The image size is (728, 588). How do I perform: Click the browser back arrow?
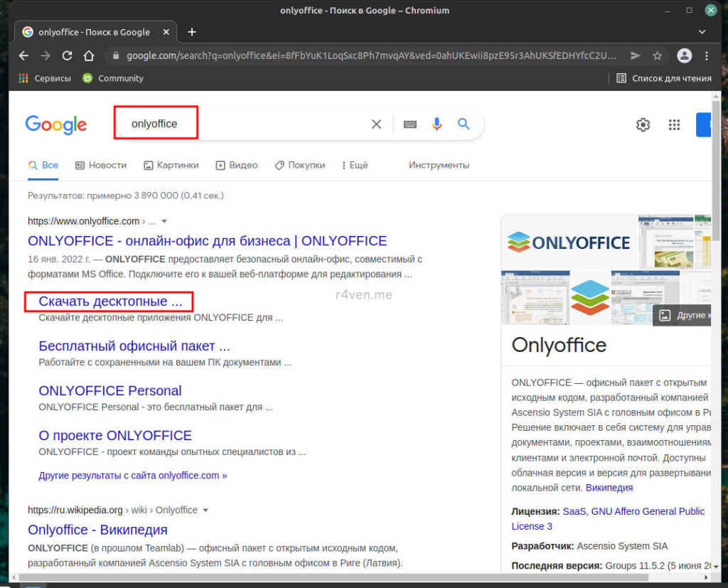coord(23,55)
